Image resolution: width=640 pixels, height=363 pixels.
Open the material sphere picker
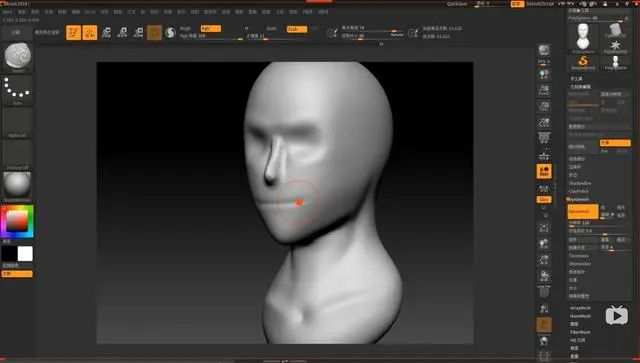click(18, 187)
